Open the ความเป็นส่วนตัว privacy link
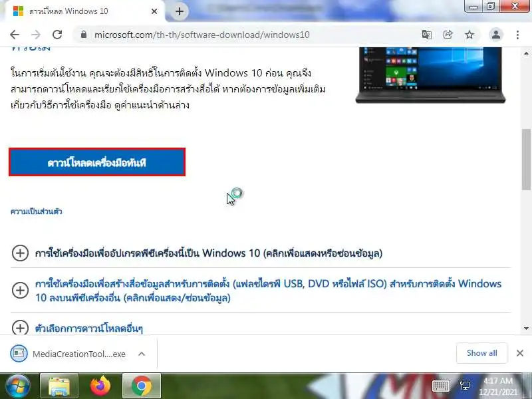 tap(37, 211)
